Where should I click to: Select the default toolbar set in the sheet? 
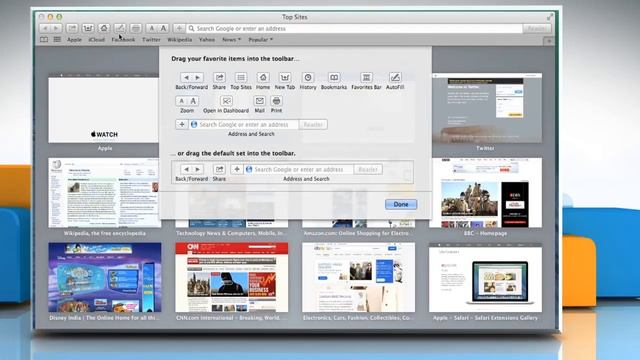pos(292,172)
